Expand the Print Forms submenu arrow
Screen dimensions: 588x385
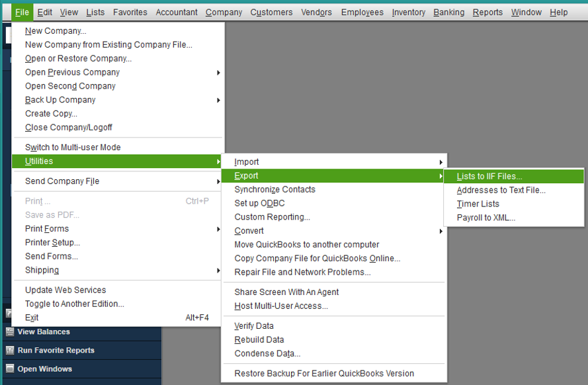(x=218, y=229)
